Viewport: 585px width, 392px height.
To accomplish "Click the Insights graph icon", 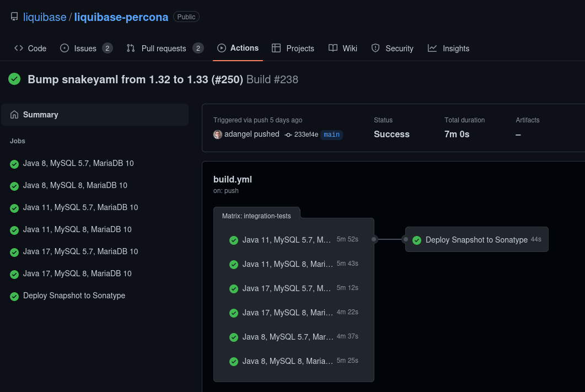I will click(x=432, y=48).
